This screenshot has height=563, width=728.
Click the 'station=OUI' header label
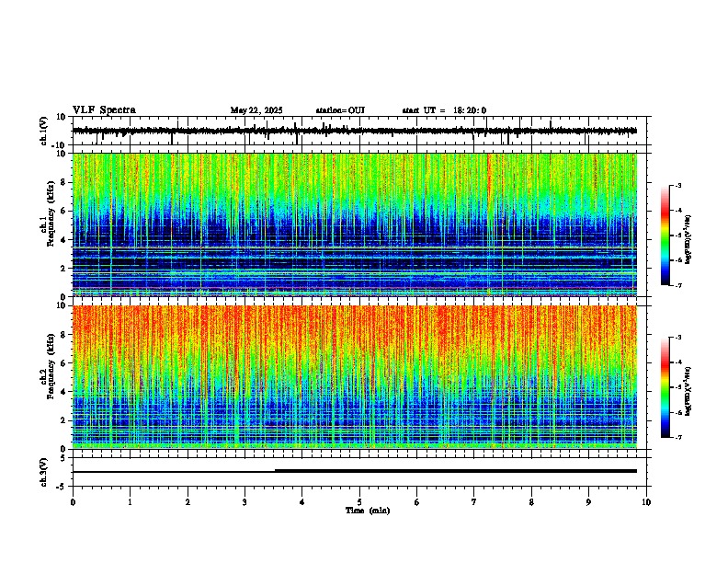click(x=340, y=110)
